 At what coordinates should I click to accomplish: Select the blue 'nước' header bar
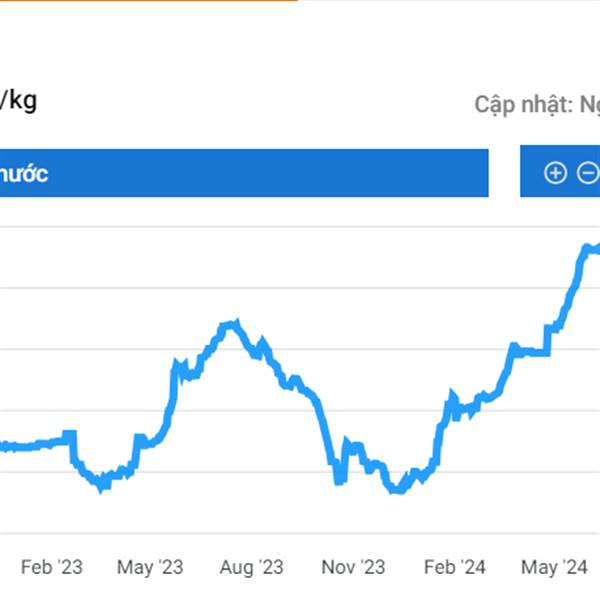pyautogui.click(x=244, y=173)
